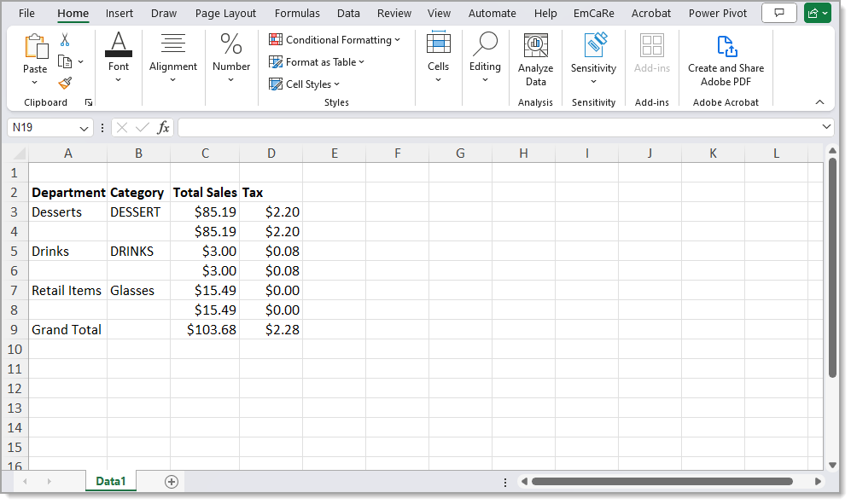851x504 pixels.
Task: Click the Insert Function (fx) icon
Action: tap(163, 127)
